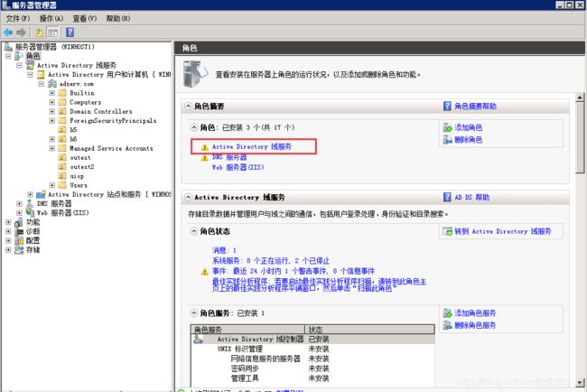Click the scroll up arrow of details pane
Viewport: 587px width, 392px height.
point(580,98)
